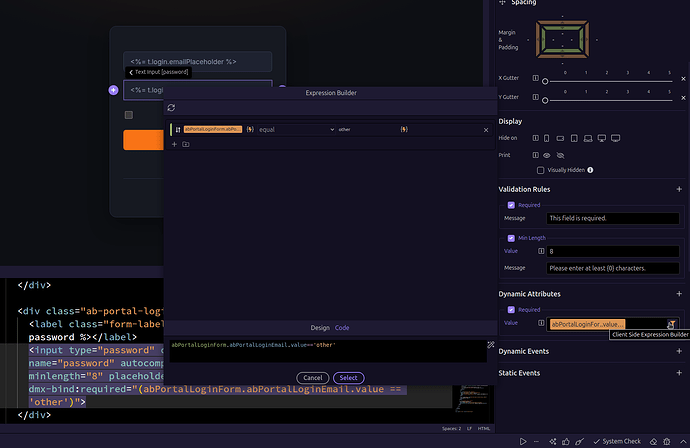Hide on tablet
The height and width of the screenshot is (448, 690).
pos(574,138)
